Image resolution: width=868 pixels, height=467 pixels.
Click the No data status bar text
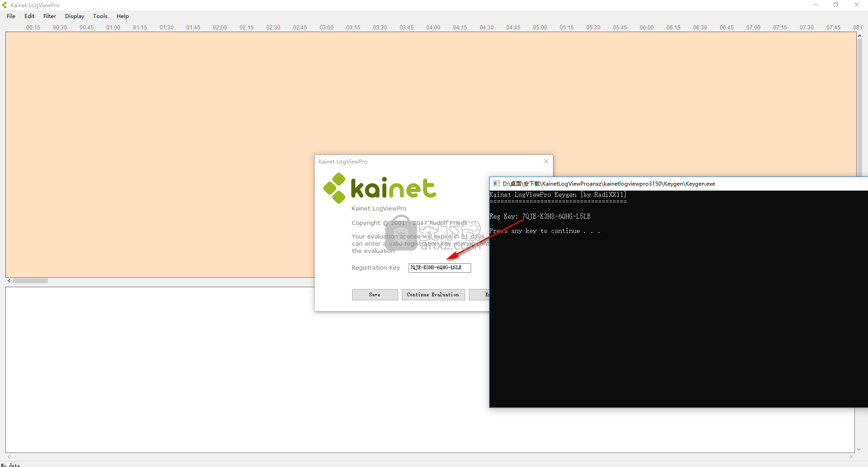[10, 465]
